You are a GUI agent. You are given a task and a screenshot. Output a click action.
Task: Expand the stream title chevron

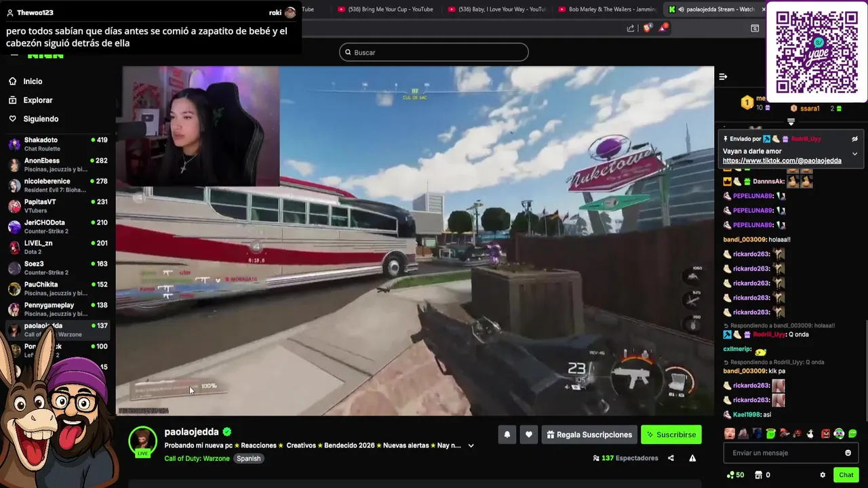[x=471, y=445]
